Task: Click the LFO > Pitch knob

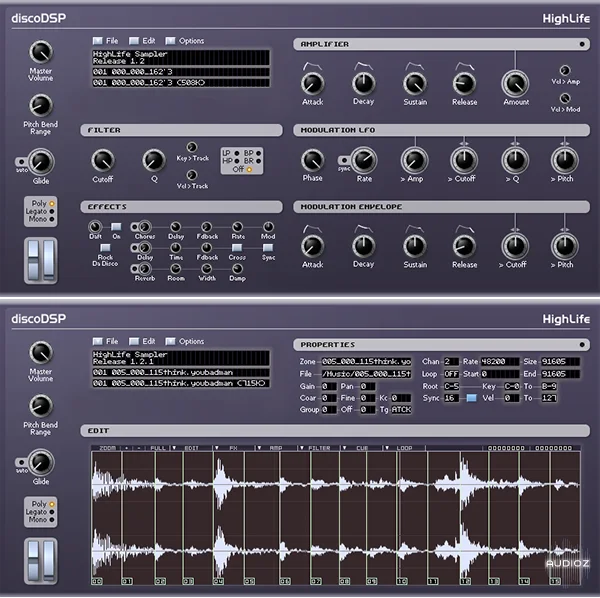Action: click(564, 161)
